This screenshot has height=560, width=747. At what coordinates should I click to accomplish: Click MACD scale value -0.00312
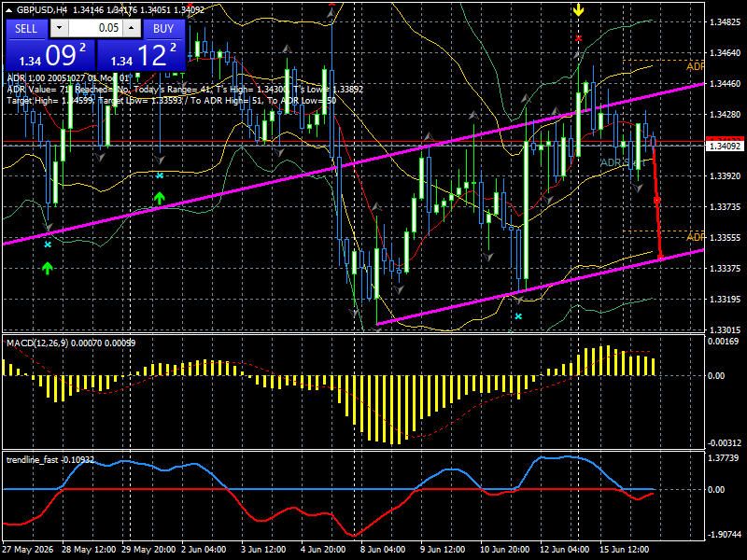(725, 442)
